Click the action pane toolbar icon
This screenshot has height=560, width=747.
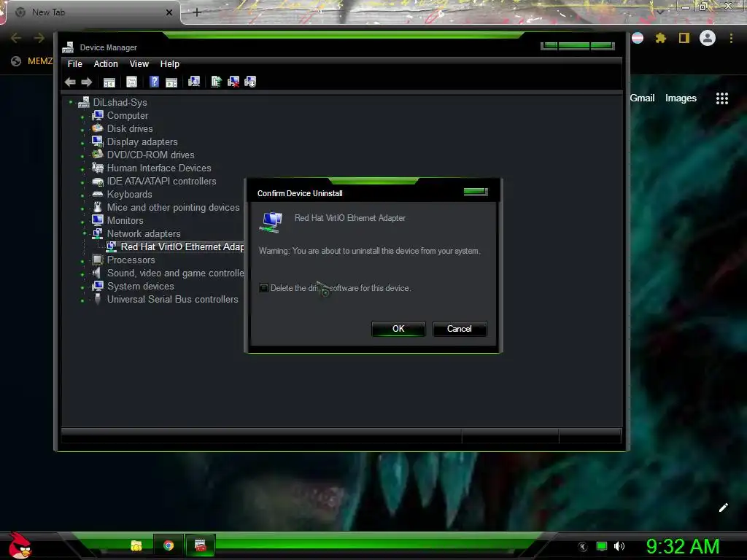tap(171, 82)
